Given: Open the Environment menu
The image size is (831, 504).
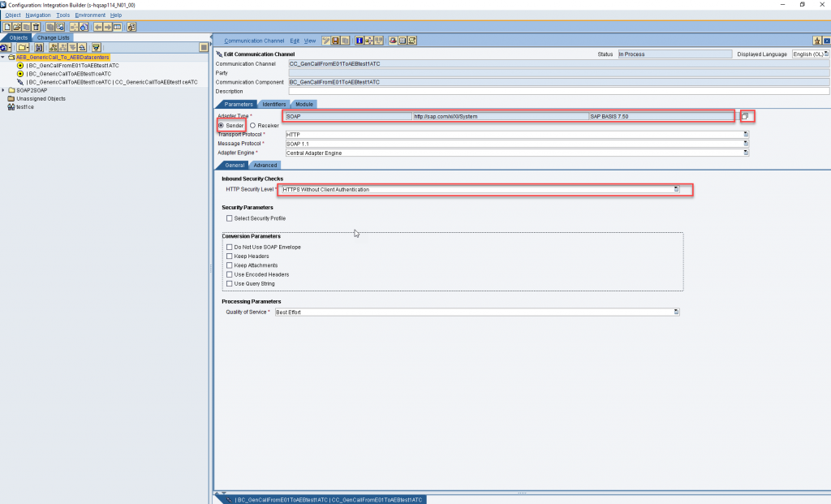Looking at the screenshot, I should [x=90, y=15].
